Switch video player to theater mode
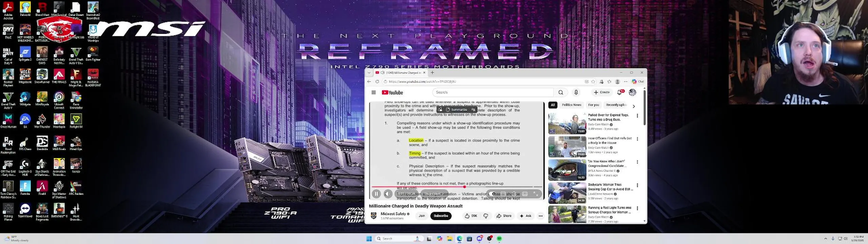 [525, 194]
